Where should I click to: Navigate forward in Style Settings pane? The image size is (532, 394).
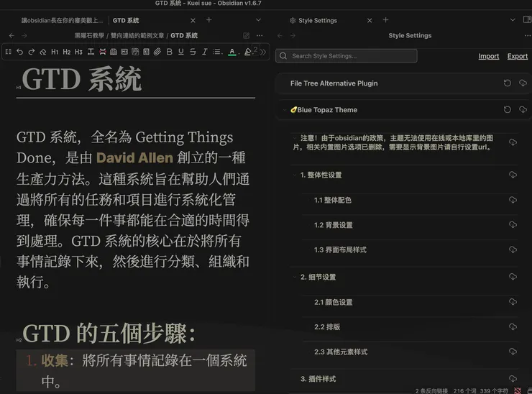tap(293, 35)
